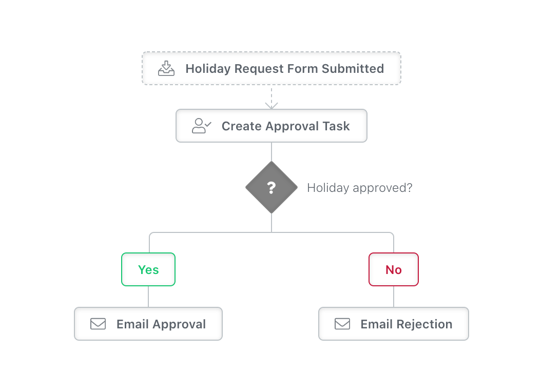Click the "Email Approval" text
The height and width of the screenshot is (392, 542).
coord(161,324)
